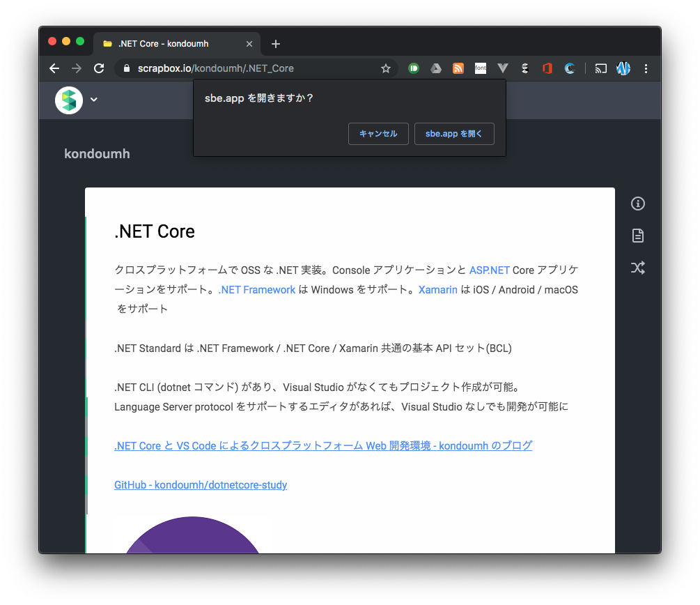
Task: Open the Cast media icon
Action: 601,68
